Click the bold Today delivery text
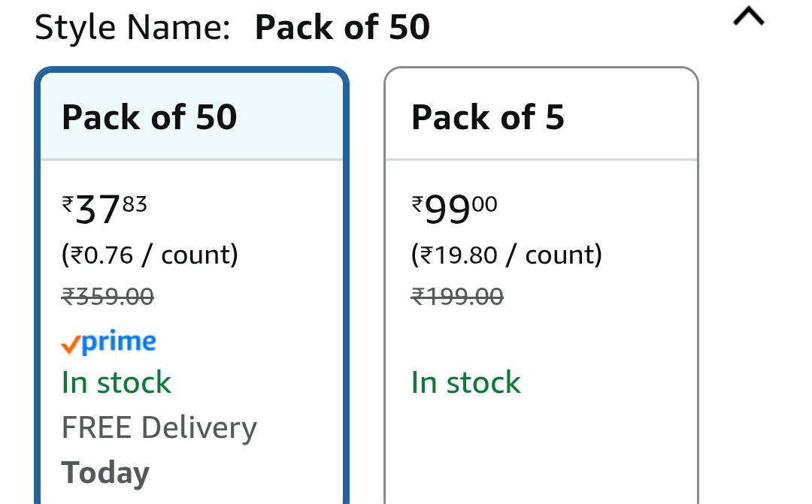 tap(105, 472)
